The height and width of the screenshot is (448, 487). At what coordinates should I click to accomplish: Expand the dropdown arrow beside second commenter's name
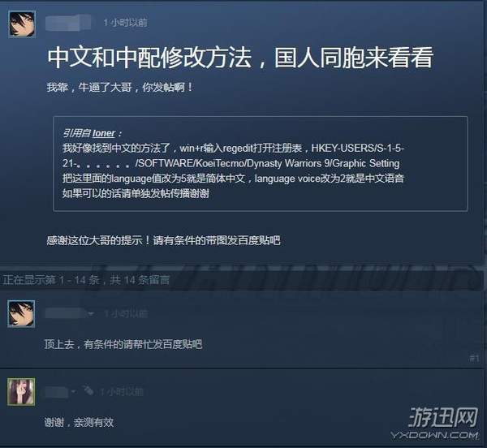[x=73, y=392]
